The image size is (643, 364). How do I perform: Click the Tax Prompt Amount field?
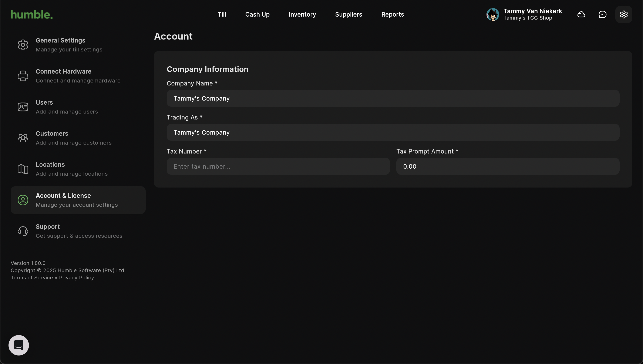[x=508, y=166]
